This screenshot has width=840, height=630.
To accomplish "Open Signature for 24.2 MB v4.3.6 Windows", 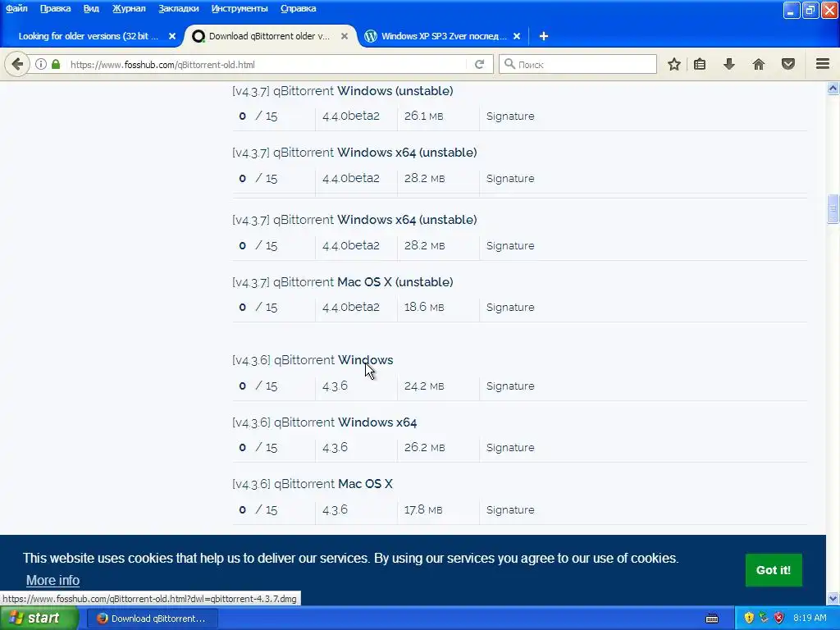I will (510, 386).
